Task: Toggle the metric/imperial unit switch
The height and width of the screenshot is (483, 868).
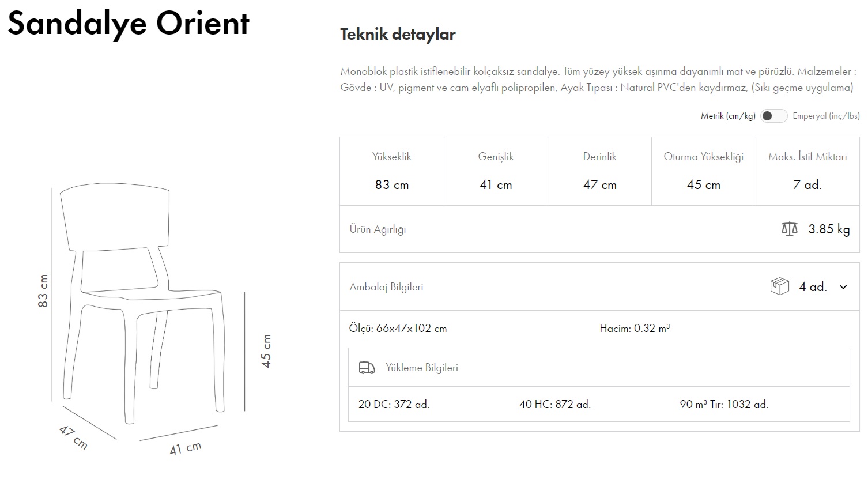Action: pyautogui.click(x=773, y=116)
